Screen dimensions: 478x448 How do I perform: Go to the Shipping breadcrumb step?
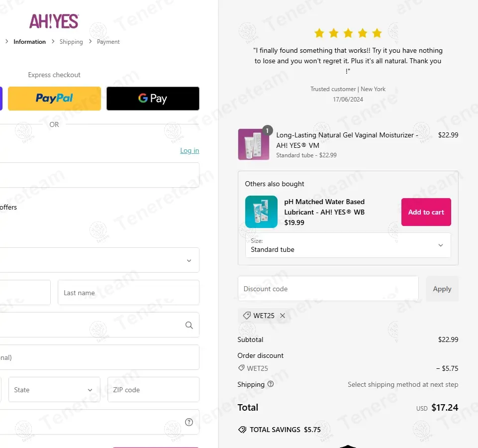71,42
